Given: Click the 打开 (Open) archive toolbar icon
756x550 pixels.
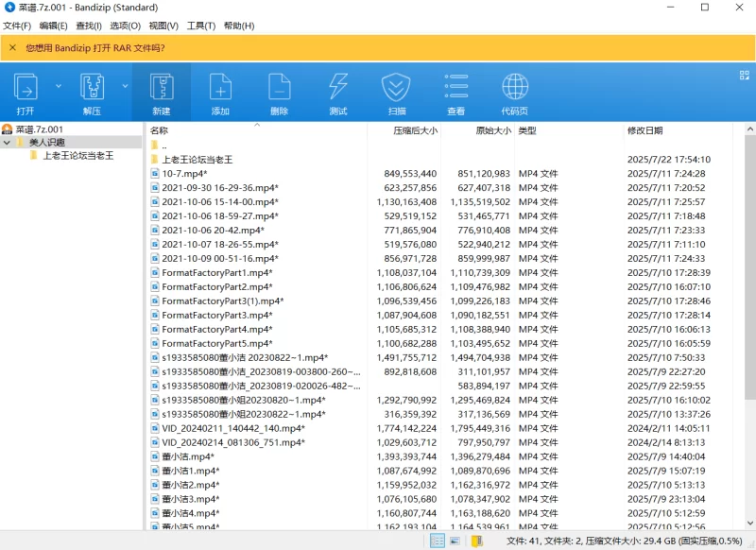Looking at the screenshot, I should [x=26, y=87].
